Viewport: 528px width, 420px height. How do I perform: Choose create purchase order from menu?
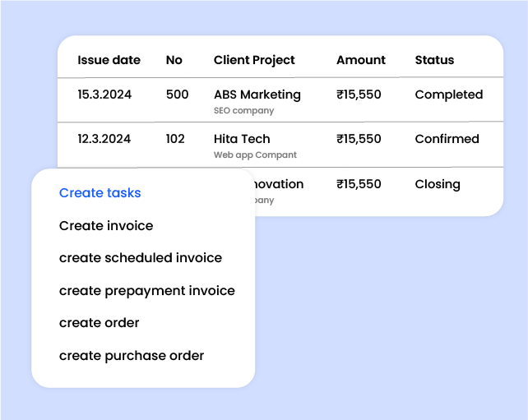click(132, 356)
